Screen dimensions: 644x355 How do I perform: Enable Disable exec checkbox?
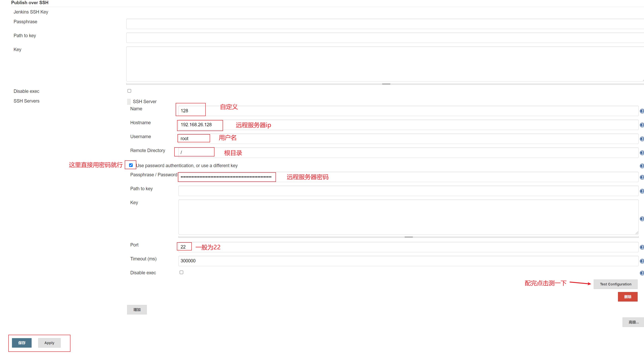(x=129, y=90)
